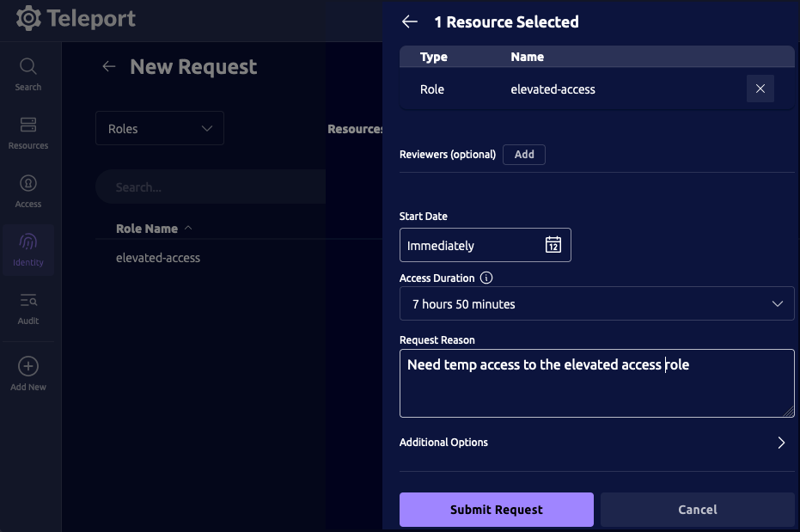Click the back arrow on New Request

(x=107, y=66)
